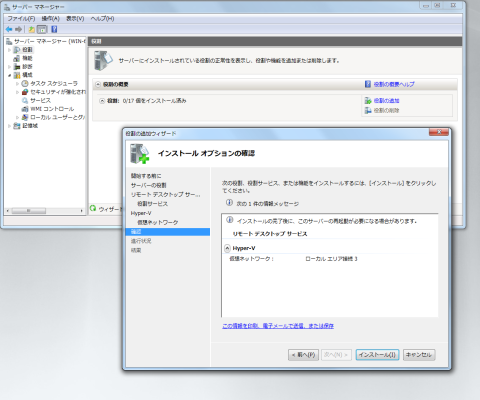Click the < 前へ(P) button
Viewport: 480px width, 400px height.
303,355
